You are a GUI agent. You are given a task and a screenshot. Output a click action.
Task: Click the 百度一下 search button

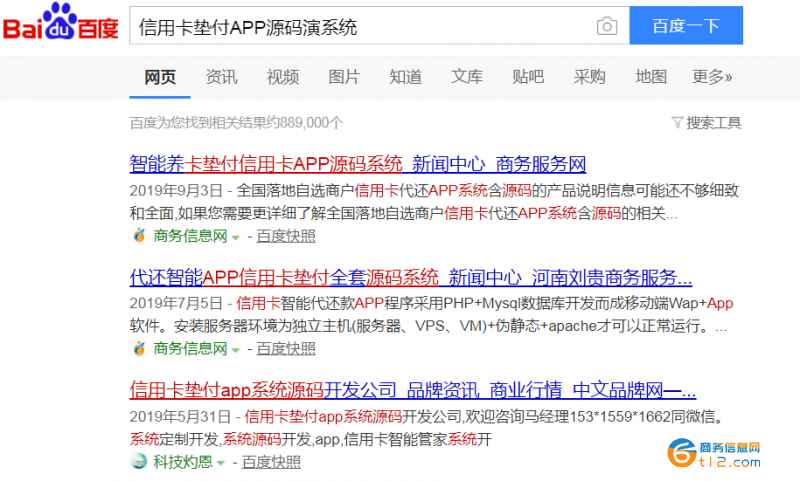click(x=686, y=26)
